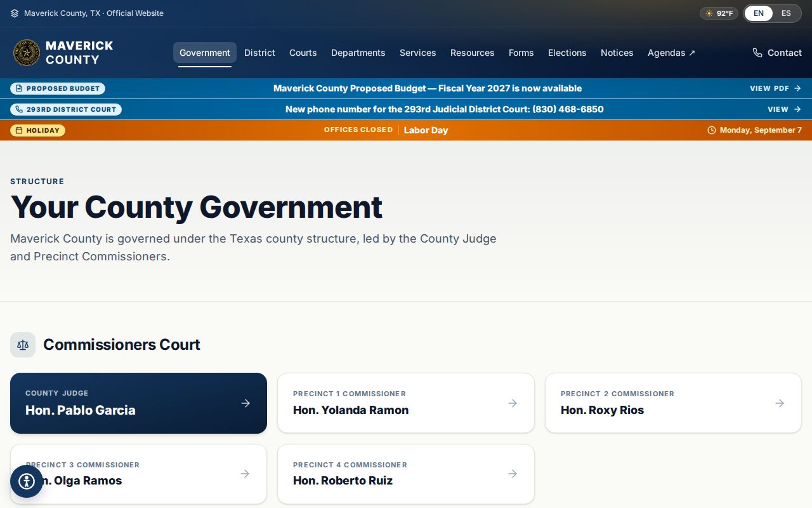This screenshot has height=508, width=812.
Task: Open the Departments menu
Action: (x=358, y=53)
